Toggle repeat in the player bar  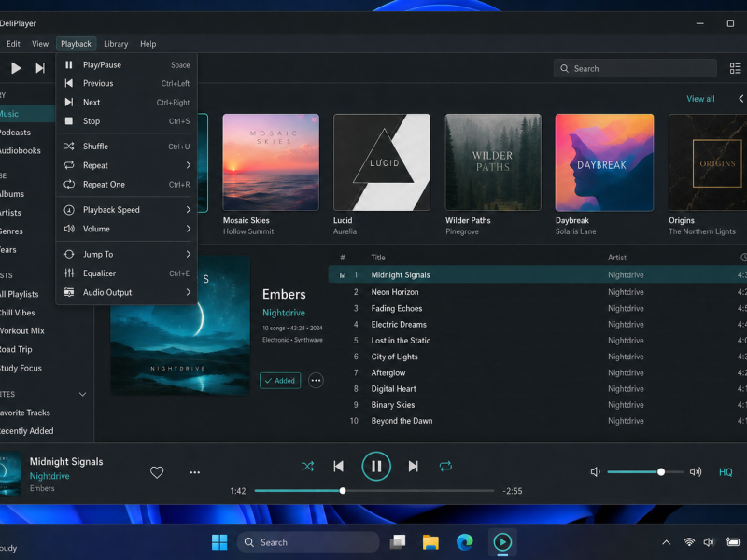[x=445, y=466]
